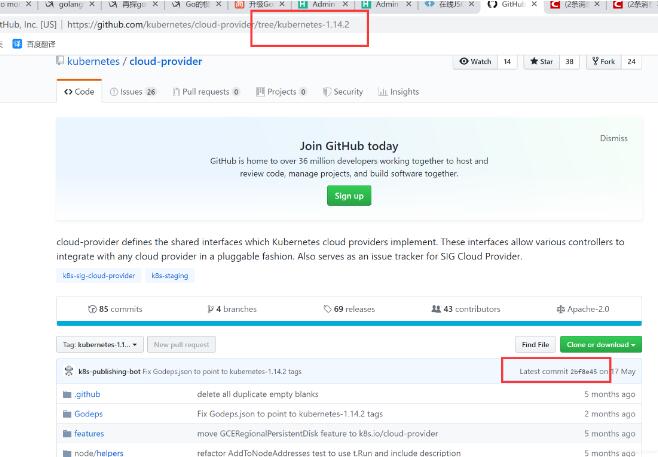
Task: Click the New pull request button
Action: (181, 345)
